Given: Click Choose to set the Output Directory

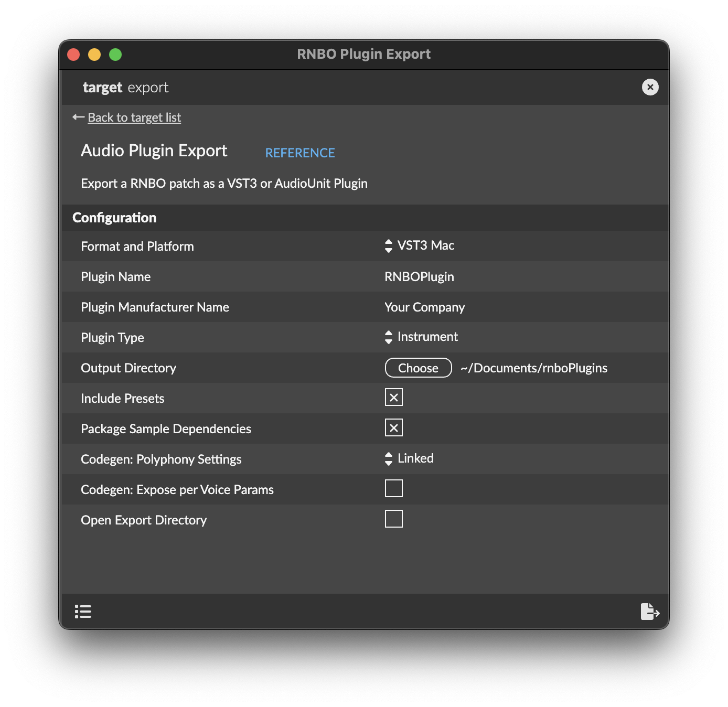Looking at the screenshot, I should point(417,368).
